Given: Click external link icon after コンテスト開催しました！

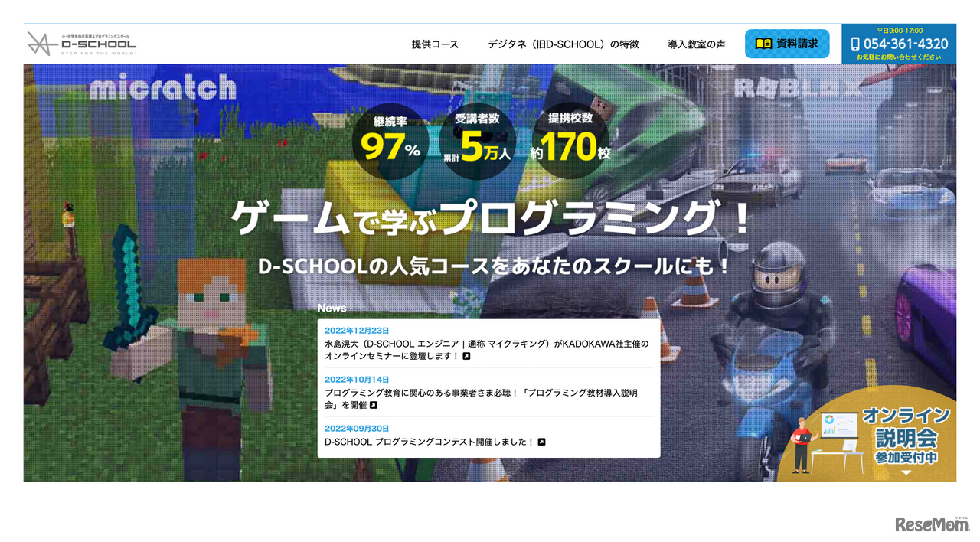Looking at the screenshot, I should pyautogui.click(x=541, y=442).
